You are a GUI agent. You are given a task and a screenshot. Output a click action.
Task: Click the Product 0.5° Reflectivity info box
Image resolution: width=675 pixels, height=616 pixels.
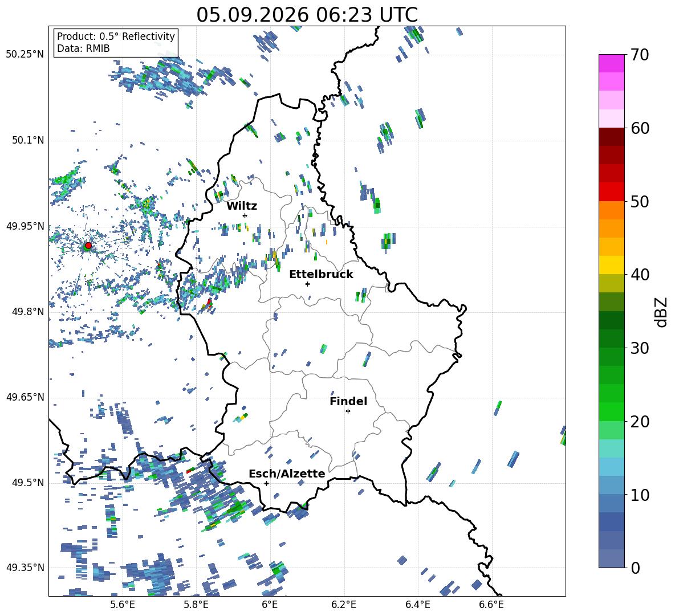point(116,42)
